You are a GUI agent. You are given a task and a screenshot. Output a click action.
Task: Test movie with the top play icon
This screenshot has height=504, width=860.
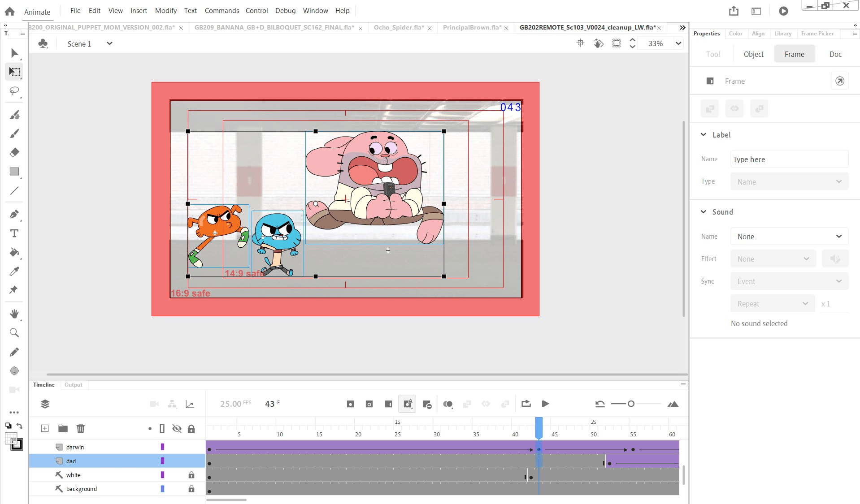[783, 11]
